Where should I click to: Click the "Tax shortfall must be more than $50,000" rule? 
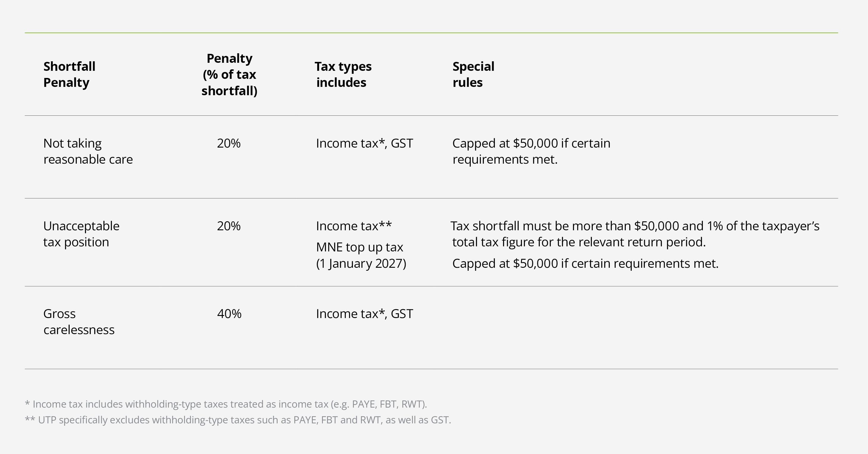click(635, 234)
